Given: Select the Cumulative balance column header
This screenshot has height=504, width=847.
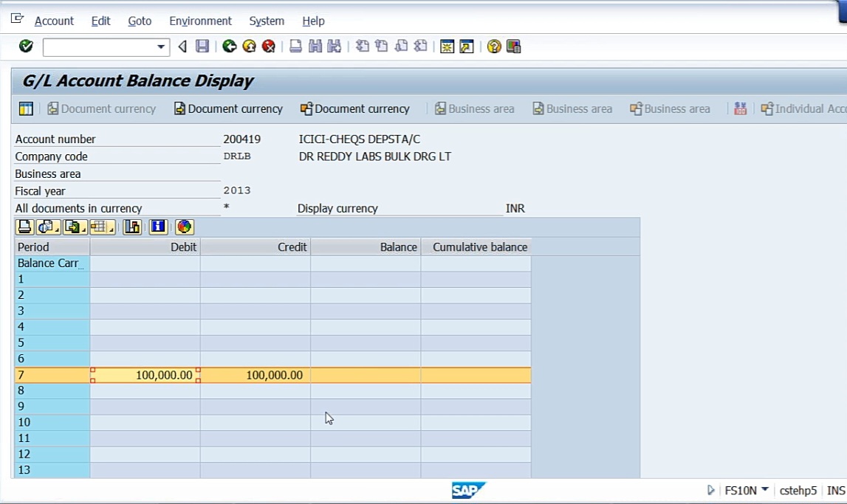Looking at the screenshot, I should (476, 247).
